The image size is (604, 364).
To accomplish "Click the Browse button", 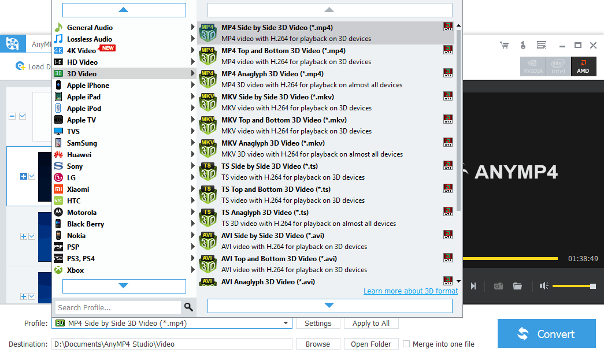I will point(318,344).
